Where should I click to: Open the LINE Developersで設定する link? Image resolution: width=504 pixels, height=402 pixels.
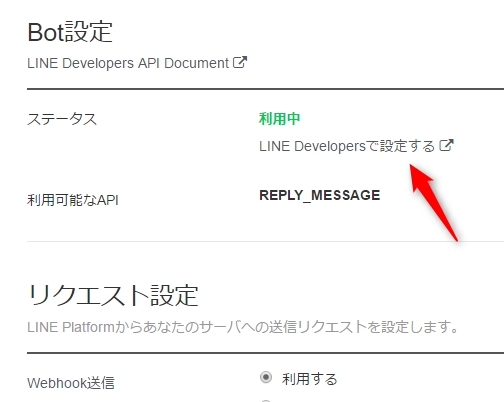coord(347,146)
